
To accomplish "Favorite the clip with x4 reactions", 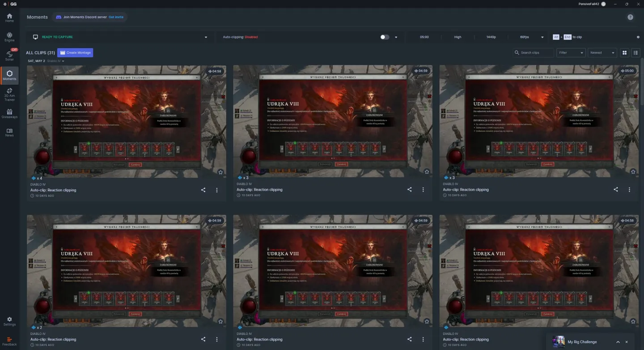I will pyautogui.click(x=220, y=172).
